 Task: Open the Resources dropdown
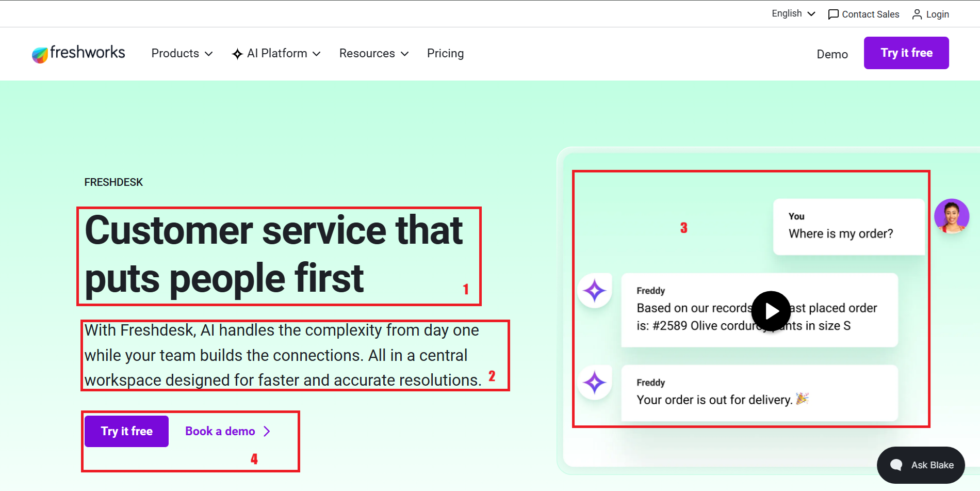point(374,53)
